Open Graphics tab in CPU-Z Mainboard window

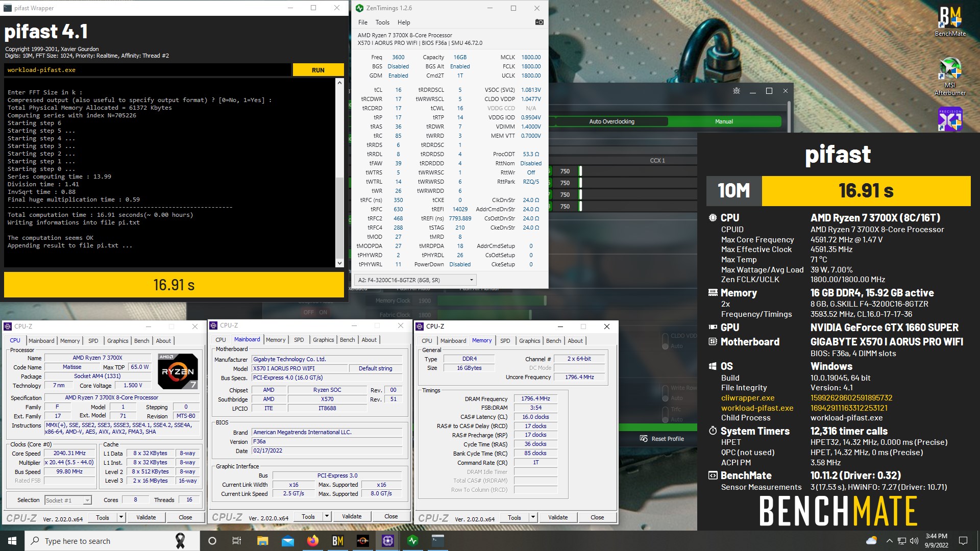(324, 340)
